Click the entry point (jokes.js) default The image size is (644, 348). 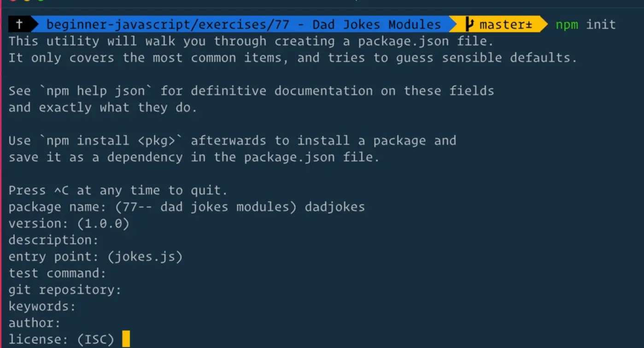point(145,256)
